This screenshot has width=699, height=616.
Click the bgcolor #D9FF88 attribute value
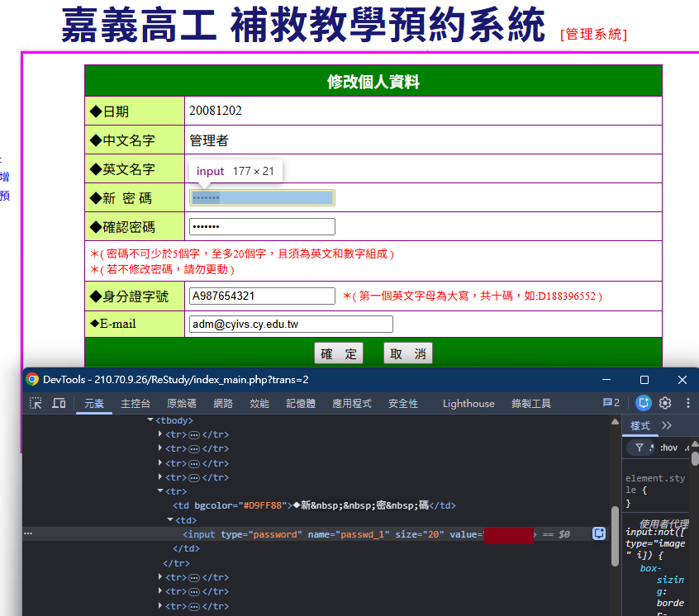click(264, 505)
